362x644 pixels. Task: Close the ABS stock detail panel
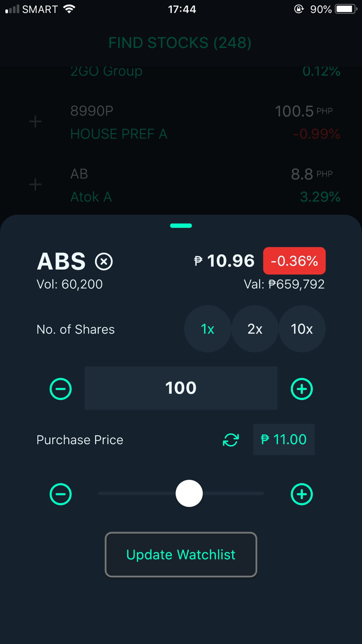coord(104,261)
